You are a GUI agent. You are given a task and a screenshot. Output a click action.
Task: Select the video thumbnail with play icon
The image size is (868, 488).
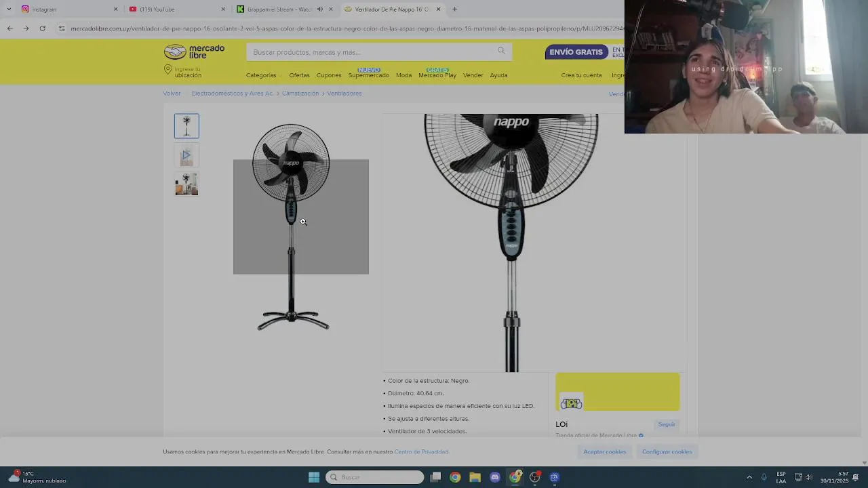[186, 155]
